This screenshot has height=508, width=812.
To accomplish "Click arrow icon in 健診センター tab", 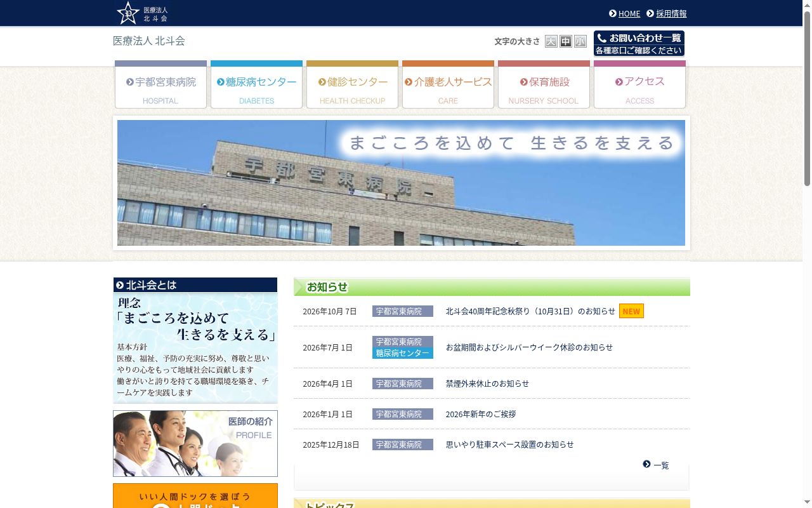I will pyautogui.click(x=322, y=82).
